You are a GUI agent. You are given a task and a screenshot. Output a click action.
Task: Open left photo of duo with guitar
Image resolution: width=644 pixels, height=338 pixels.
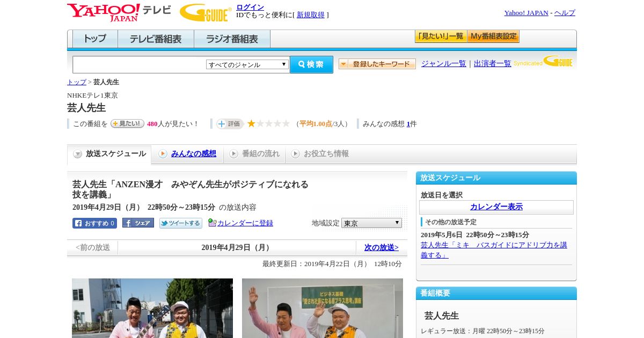[152, 308]
